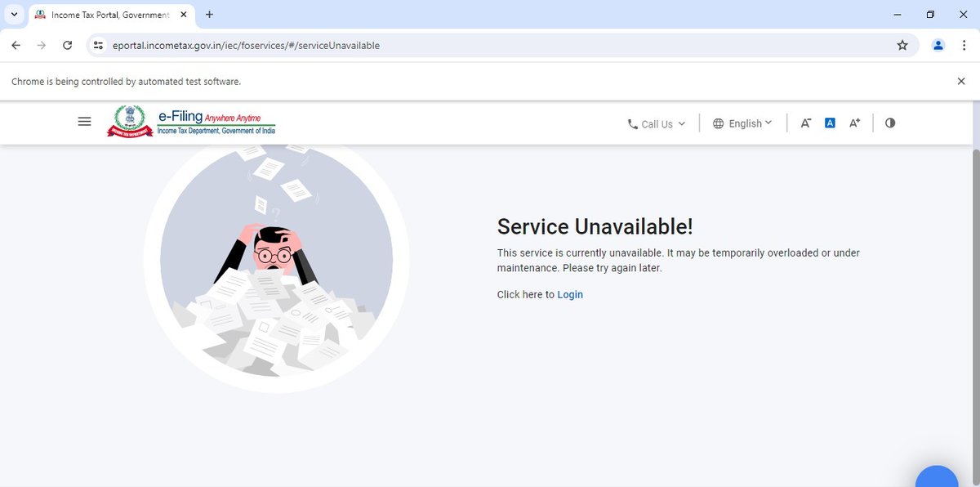Open Chrome three-dot menu

click(x=964, y=46)
